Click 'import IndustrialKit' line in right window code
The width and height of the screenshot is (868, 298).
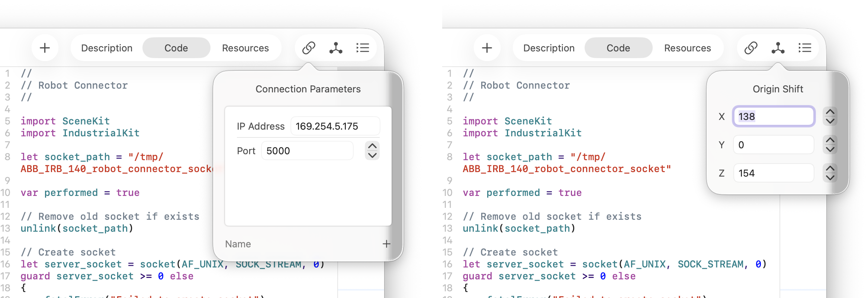point(522,133)
